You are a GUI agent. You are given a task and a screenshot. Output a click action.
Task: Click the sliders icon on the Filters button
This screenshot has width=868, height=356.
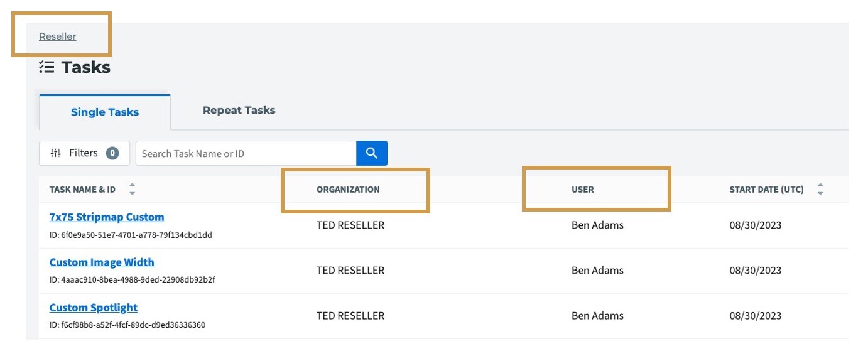[x=56, y=153]
